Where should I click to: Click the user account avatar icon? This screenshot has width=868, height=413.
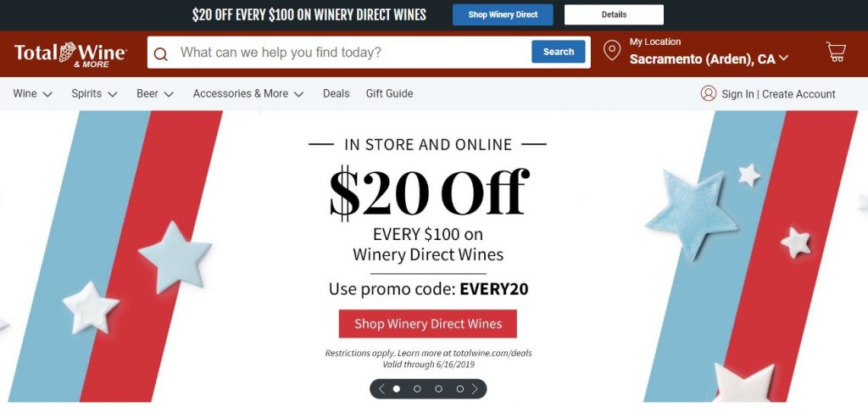click(x=708, y=93)
